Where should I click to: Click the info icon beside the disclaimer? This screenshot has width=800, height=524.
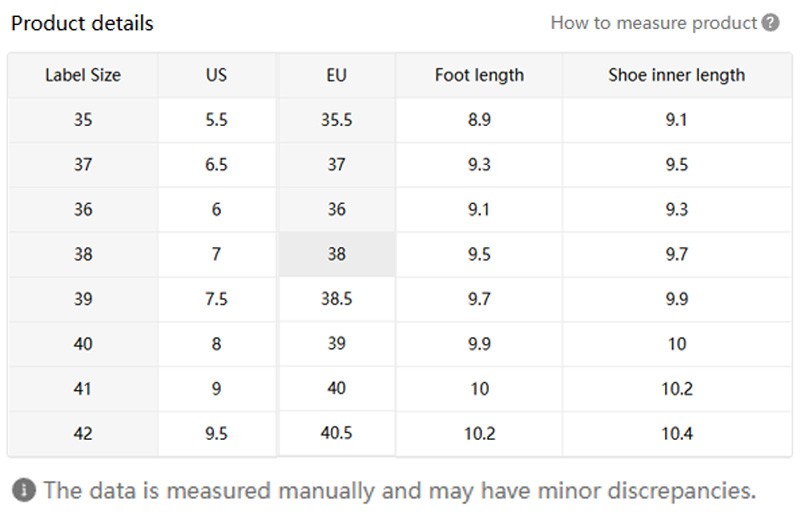pyautogui.click(x=24, y=490)
